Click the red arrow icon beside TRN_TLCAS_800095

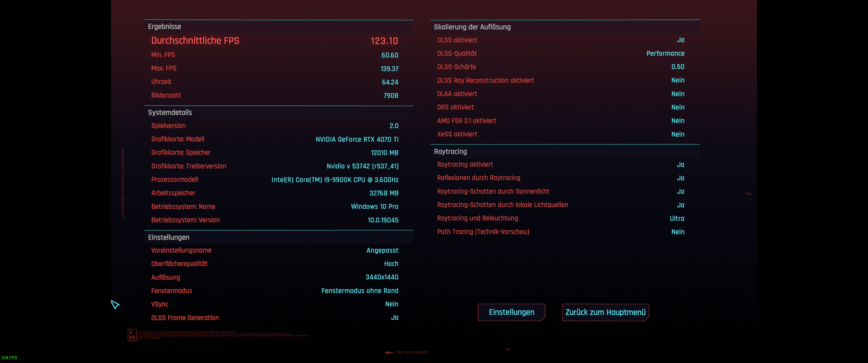click(x=389, y=352)
